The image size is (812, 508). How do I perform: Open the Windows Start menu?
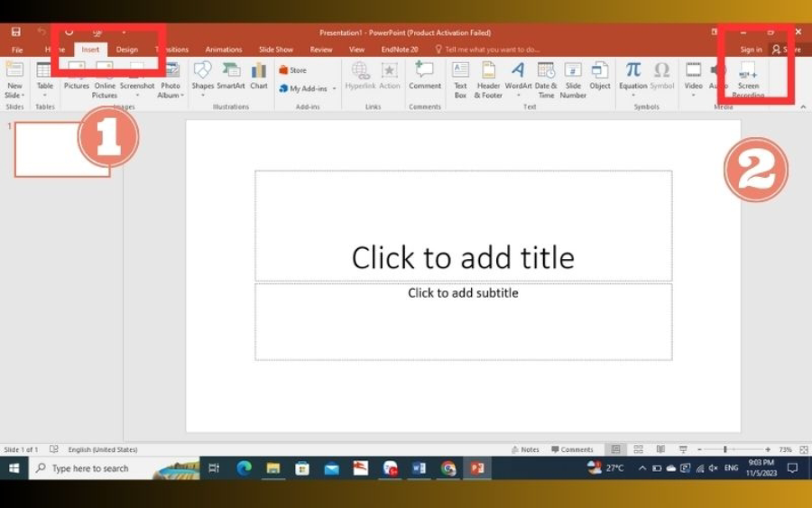coord(14,468)
